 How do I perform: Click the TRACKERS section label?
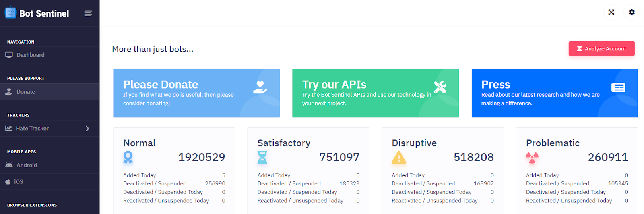(19, 115)
